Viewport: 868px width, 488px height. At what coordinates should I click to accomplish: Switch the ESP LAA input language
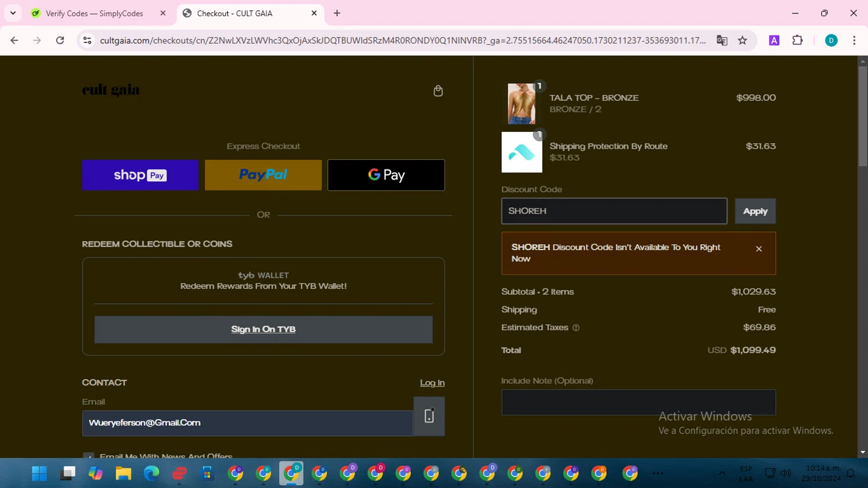tap(746, 474)
